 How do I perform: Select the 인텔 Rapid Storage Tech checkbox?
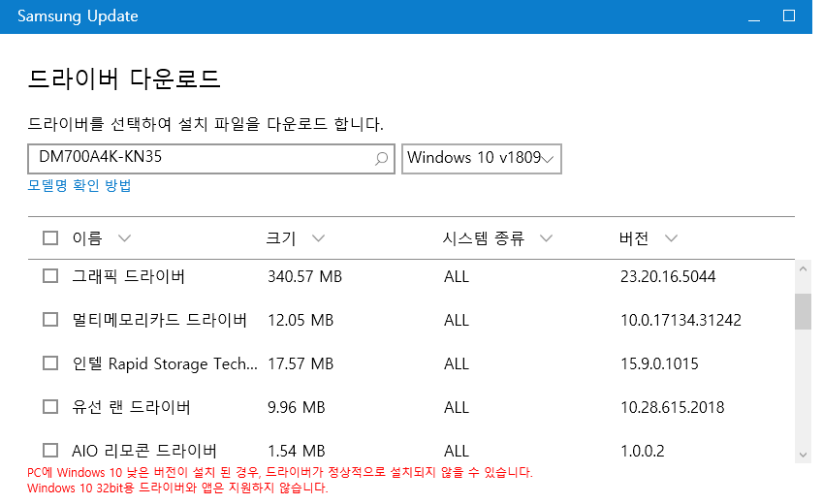[50, 363]
